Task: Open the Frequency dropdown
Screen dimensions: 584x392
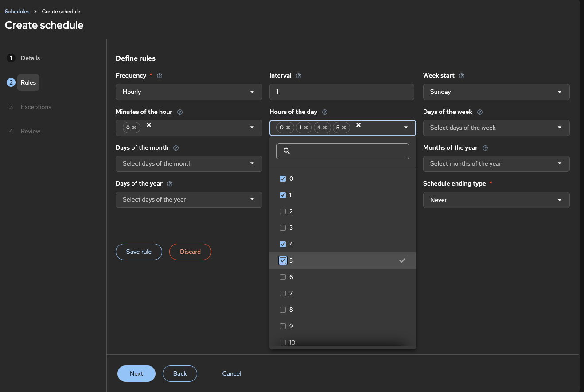Action: coord(189,92)
